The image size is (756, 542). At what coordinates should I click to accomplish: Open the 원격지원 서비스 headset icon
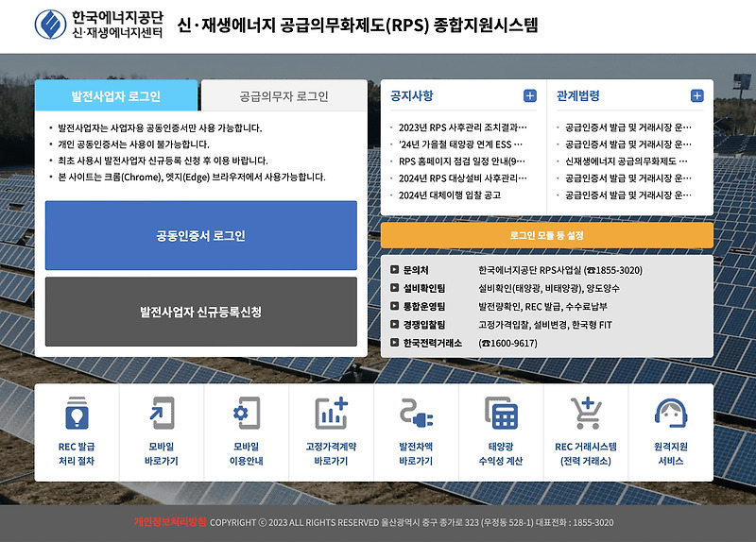coord(671,413)
